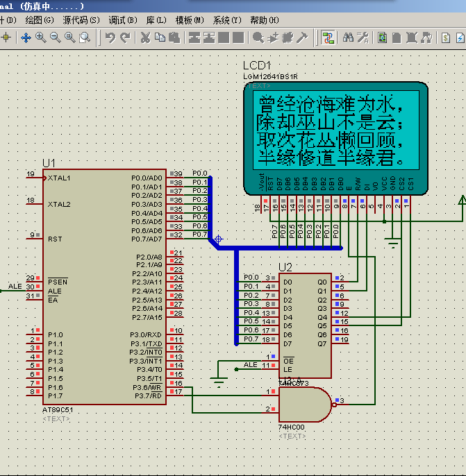
Task: Select the 74HC00 NAND gate component
Action: [300, 405]
